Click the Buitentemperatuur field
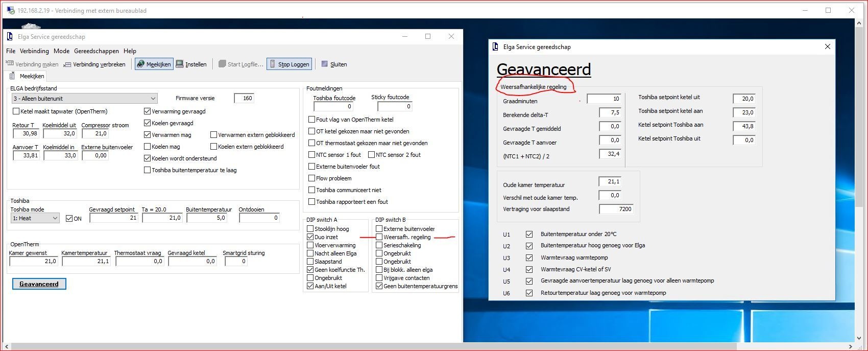 [207, 218]
